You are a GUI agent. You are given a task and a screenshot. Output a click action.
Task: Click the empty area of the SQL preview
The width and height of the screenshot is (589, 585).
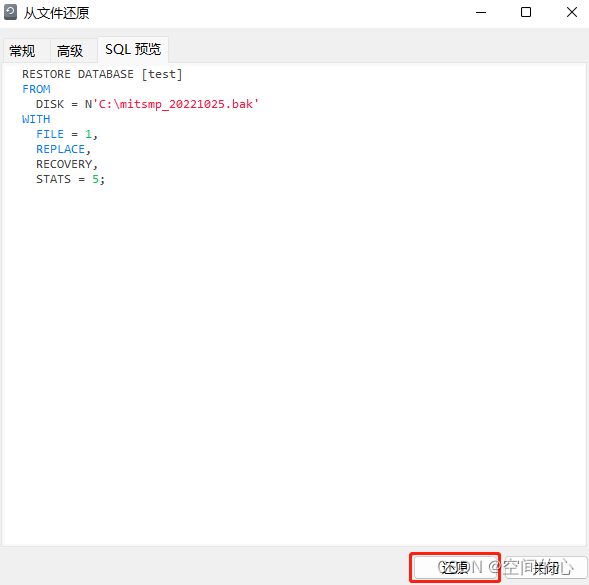(294, 357)
